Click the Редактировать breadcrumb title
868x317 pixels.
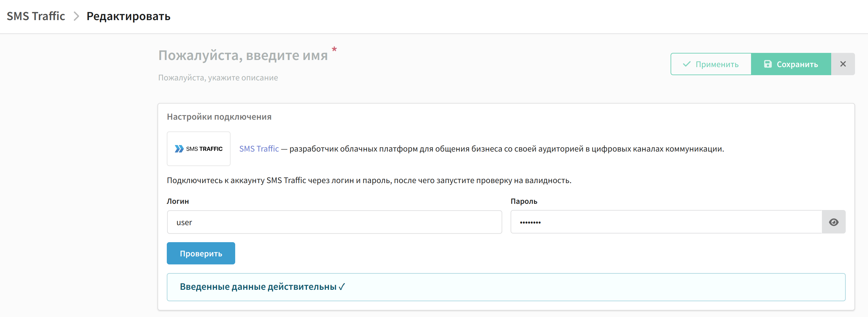pos(128,16)
